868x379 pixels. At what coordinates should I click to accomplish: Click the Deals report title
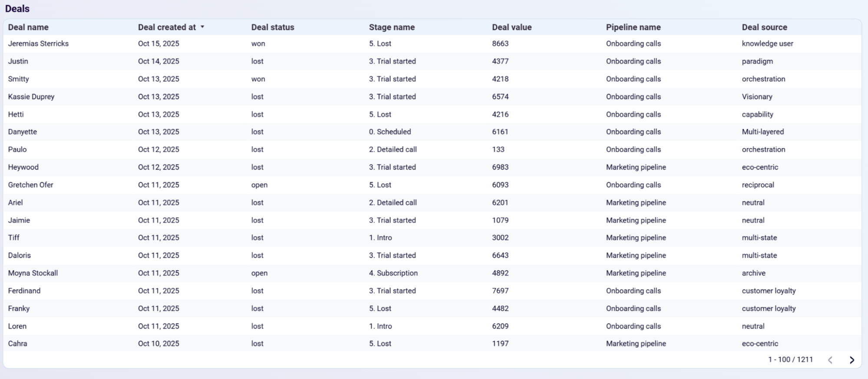(18, 9)
